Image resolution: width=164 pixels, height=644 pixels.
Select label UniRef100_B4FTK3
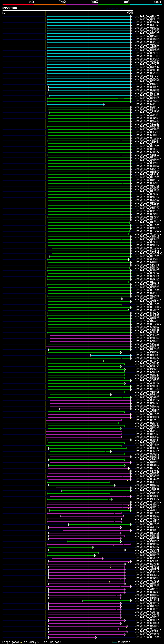tap(147, 355)
